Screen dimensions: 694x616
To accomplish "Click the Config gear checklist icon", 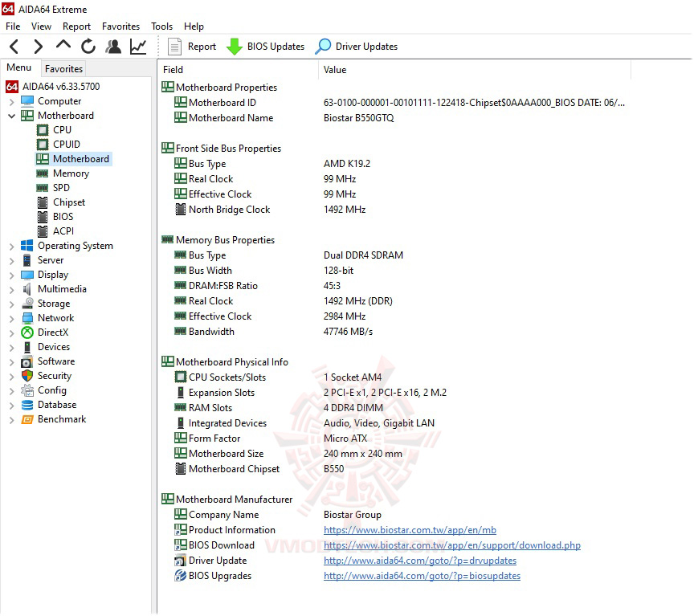I will pyautogui.click(x=27, y=390).
